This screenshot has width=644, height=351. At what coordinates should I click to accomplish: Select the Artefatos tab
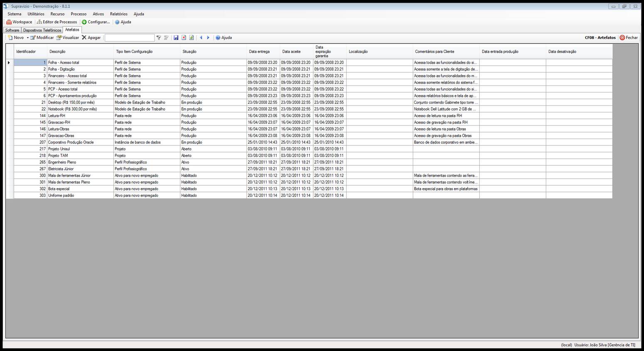72,30
